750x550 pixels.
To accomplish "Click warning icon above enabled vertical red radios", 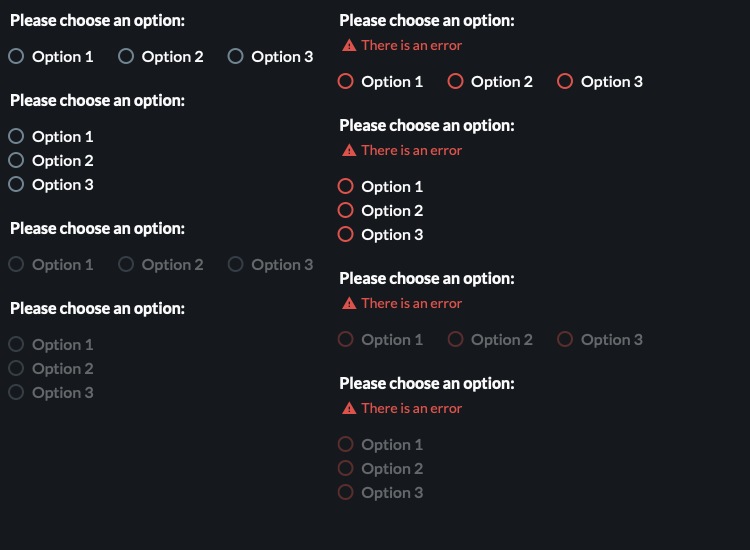I will (x=349, y=150).
